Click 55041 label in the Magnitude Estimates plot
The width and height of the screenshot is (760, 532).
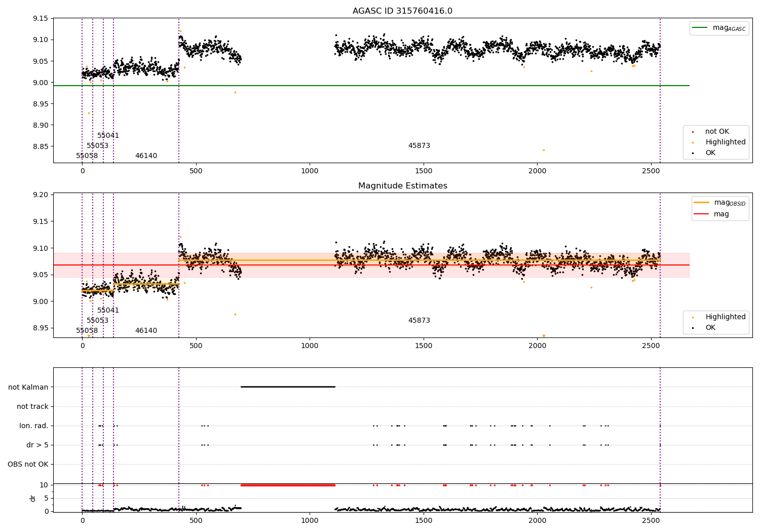(x=108, y=311)
